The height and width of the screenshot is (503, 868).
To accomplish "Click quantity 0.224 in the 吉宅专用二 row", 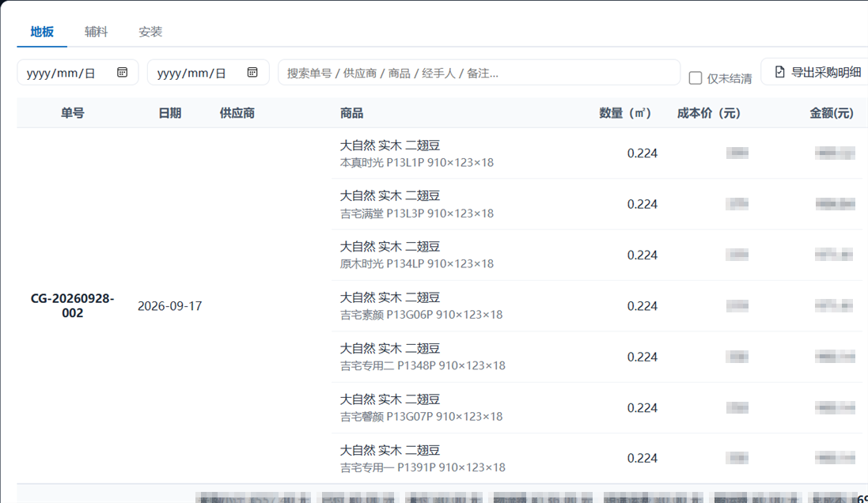I will [x=642, y=357].
